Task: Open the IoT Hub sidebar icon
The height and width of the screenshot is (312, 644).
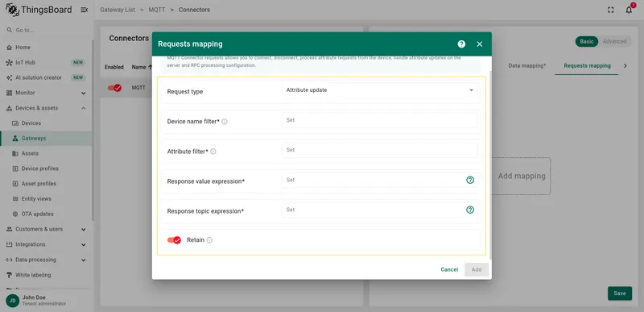Action: click(x=9, y=63)
